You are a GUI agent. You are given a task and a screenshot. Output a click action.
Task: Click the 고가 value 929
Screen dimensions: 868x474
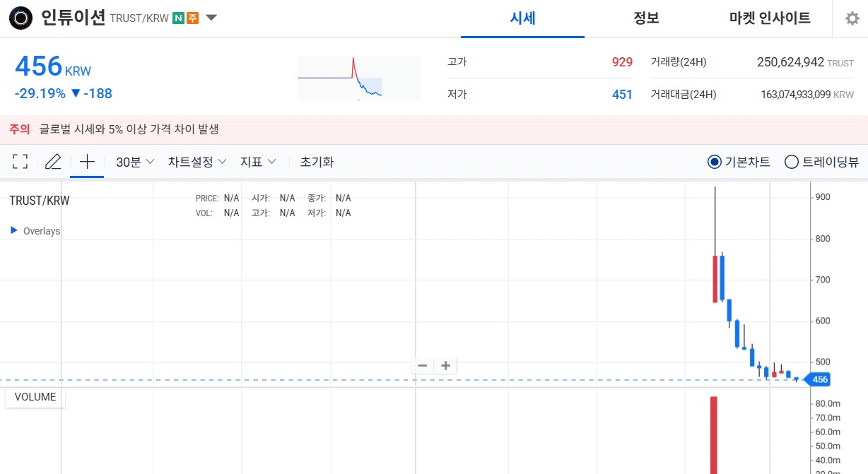point(622,62)
